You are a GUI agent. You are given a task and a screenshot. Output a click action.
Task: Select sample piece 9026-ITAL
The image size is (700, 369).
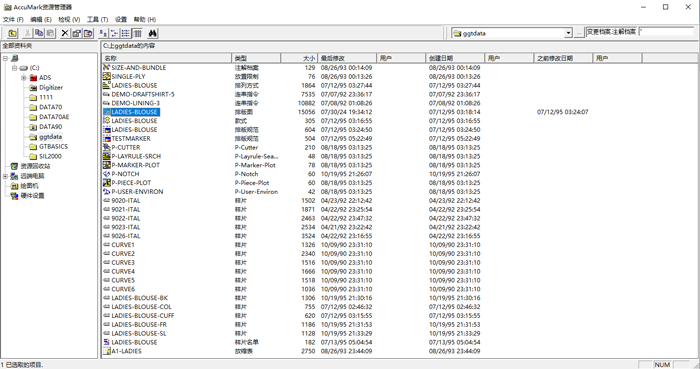pyautogui.click(x=125, y=236)
